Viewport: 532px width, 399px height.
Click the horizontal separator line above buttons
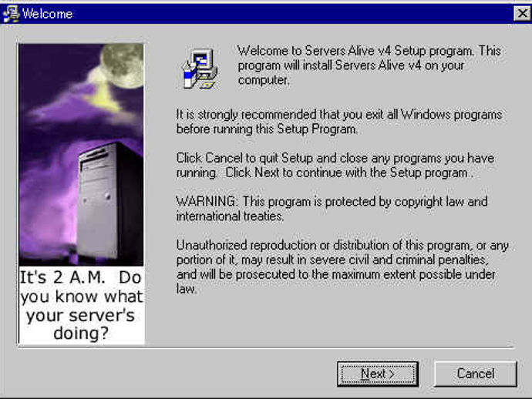(266, 347)
